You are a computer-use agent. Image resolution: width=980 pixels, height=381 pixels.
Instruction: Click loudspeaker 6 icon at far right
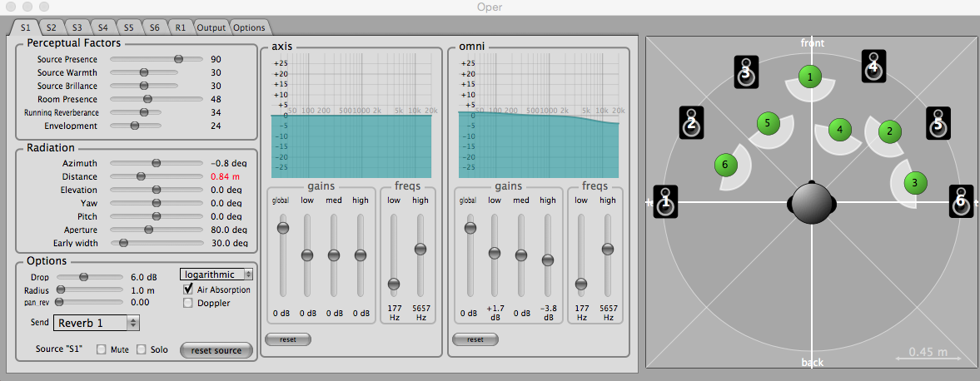(961, 201)
